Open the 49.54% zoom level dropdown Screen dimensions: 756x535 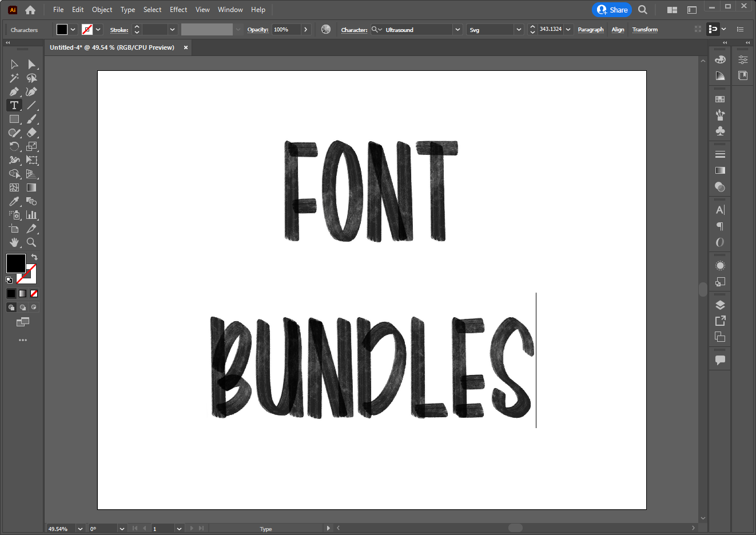(x=80, y=529)
